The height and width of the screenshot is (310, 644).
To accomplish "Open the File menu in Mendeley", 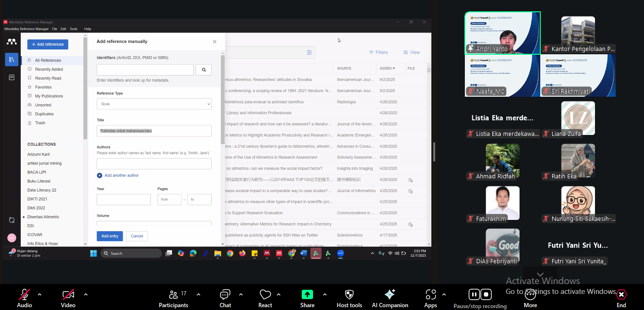I will [x=55, y=29].
